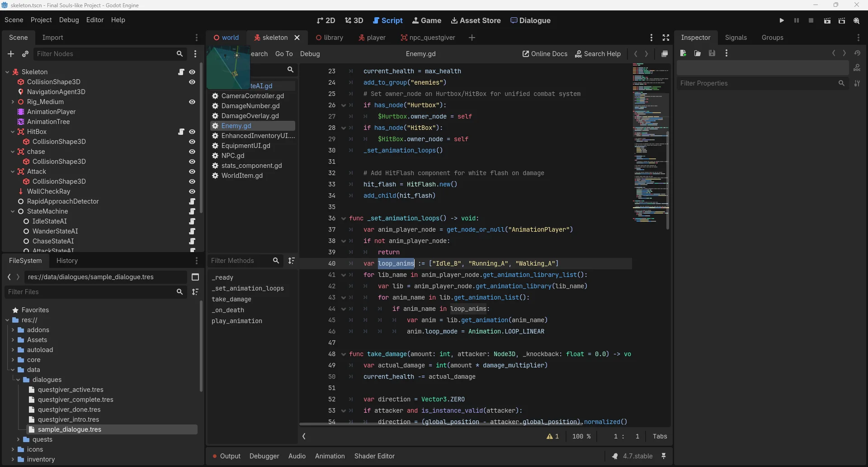Screen dimensions: 868x467
Task: Add a new node with plus icon
Action: tap(11, 54)
